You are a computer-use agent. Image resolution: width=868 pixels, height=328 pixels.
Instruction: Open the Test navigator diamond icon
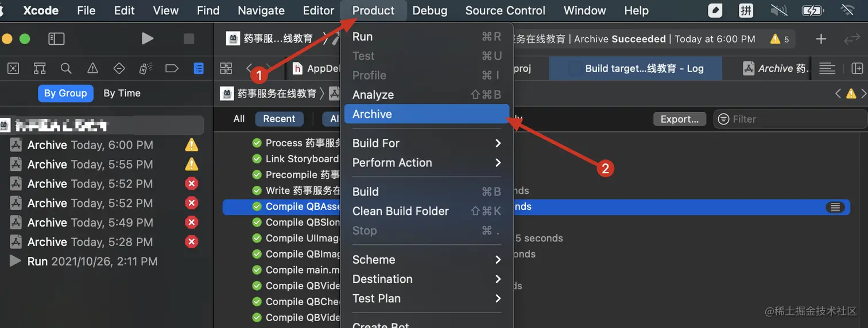pos(119,69)
